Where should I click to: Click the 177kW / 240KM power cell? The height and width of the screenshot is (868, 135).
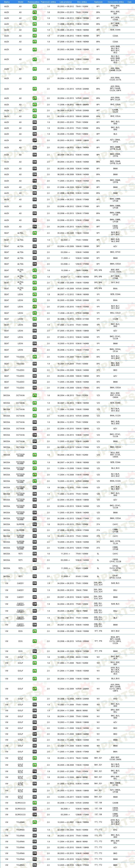pyautogui.click(x=82, y=313)
